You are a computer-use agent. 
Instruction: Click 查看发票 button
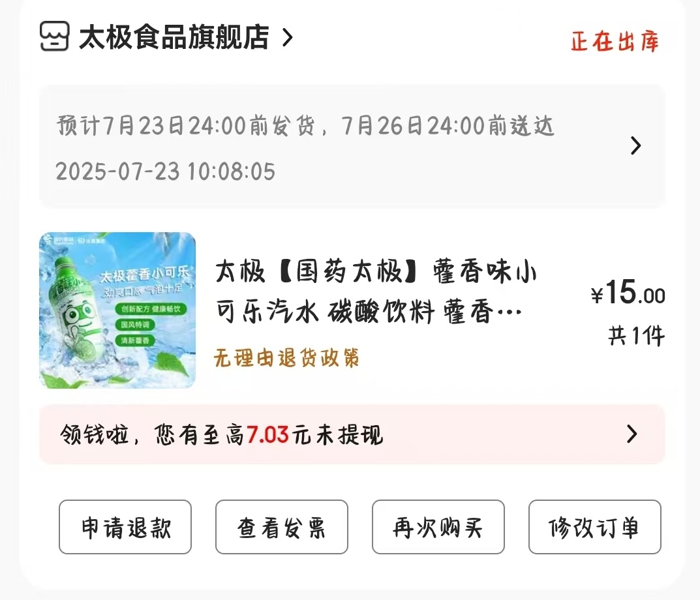(282, 527)
